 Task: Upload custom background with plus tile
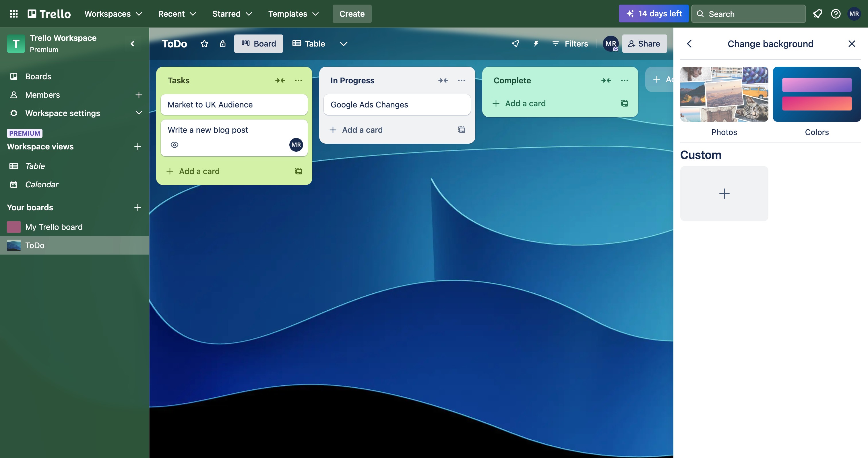[724, 193]
